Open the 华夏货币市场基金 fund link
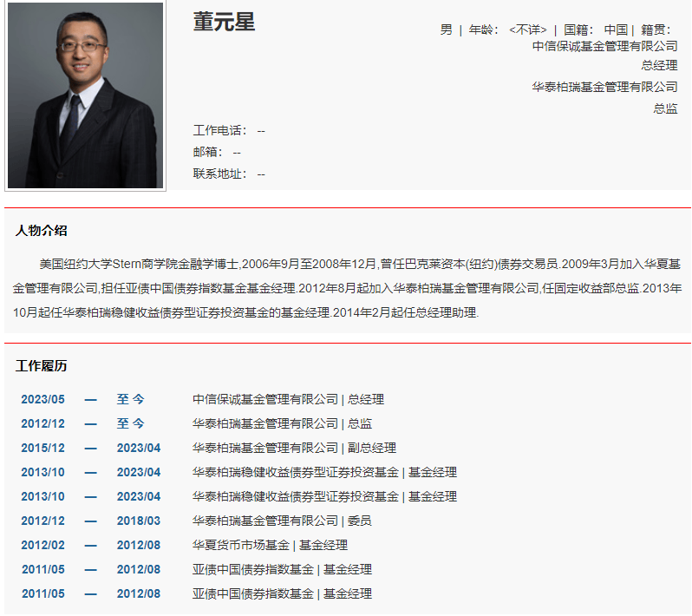This screenshot has height=616, width=692. (241, 545)
